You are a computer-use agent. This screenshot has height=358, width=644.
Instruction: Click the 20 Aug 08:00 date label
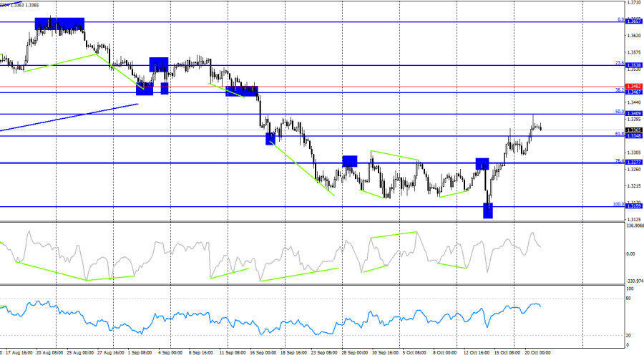[x=49, y=353]
